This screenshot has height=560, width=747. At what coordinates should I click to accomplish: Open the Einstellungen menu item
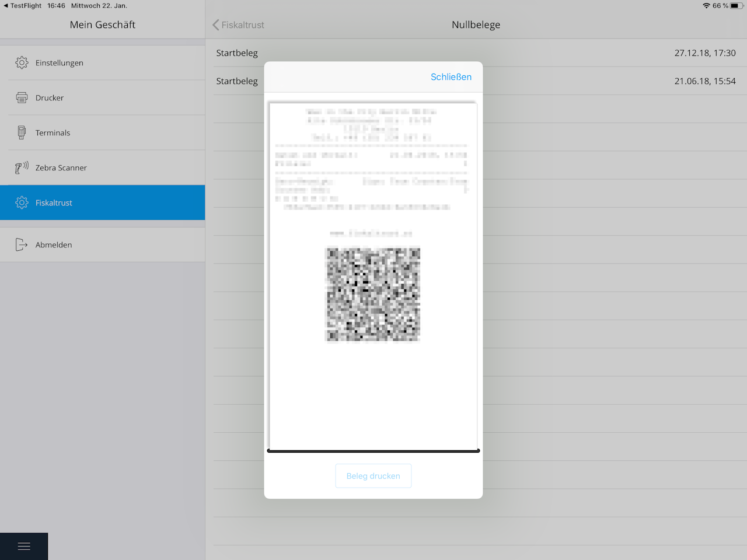coord(103,62)
